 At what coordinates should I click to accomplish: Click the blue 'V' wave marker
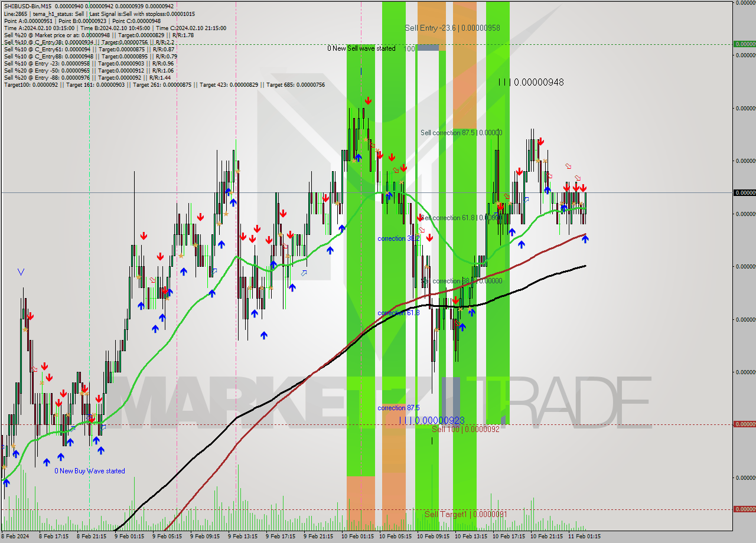[x=21, y=272]
